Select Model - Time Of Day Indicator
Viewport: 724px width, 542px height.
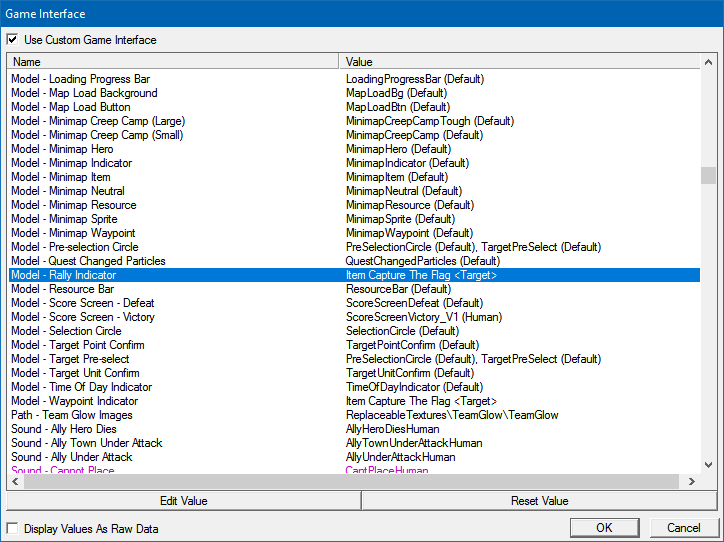coord(354,387)
